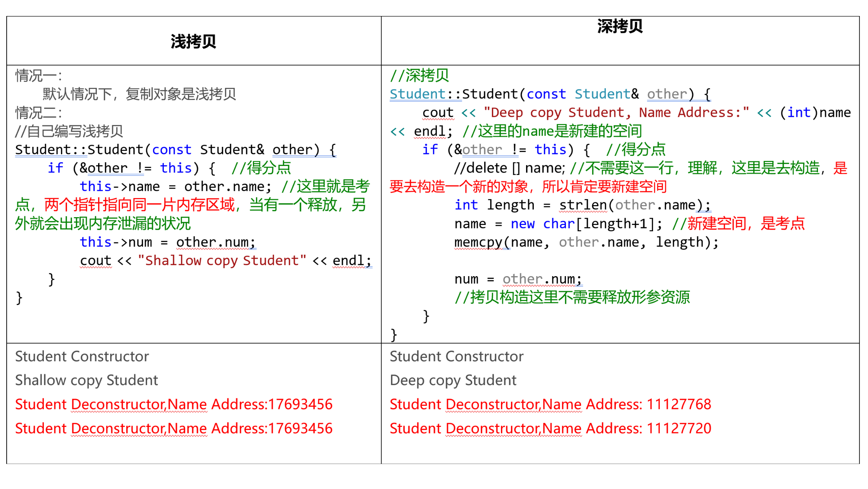Click the Name Address: 11127768 output line
The width and height of the screenshot is (868, 489).
click(550, 404)
